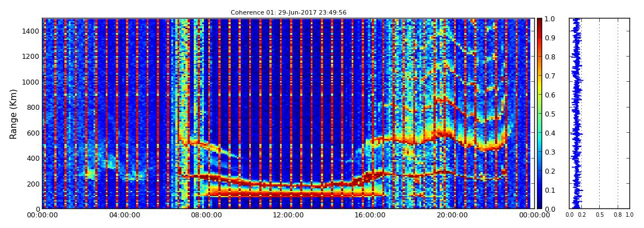644x228 pixels.
Task: Select the 04:00:00 time tick label
Action: 124,215
